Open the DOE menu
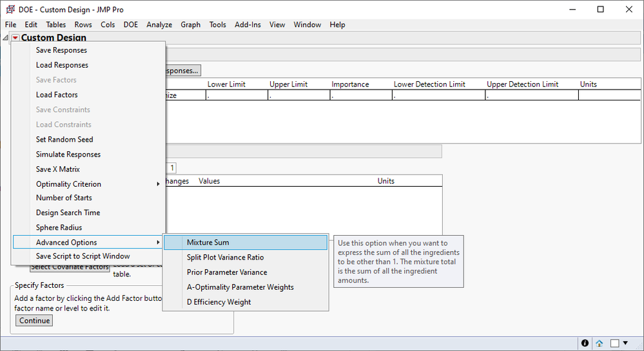The height and width of the screenshot is (351, 644). 131,24
